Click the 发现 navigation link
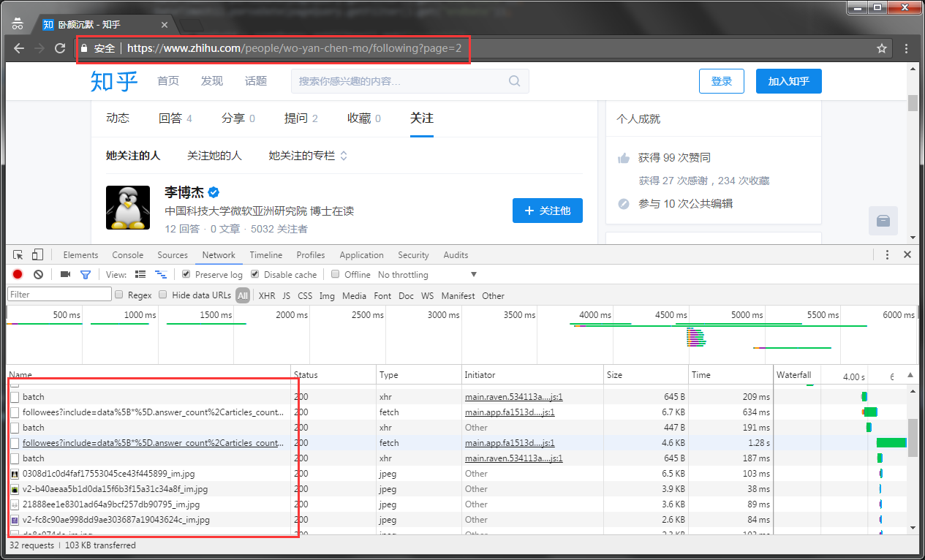Image resolution: width=925 pixels, height=560 pixels. pos(212,81)
